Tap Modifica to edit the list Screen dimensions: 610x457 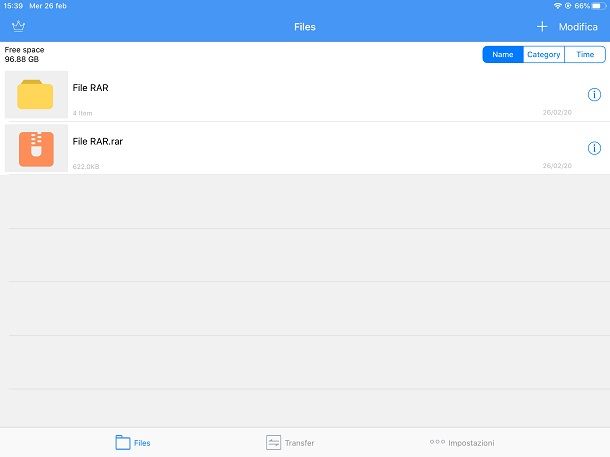[x=578, y=27]
